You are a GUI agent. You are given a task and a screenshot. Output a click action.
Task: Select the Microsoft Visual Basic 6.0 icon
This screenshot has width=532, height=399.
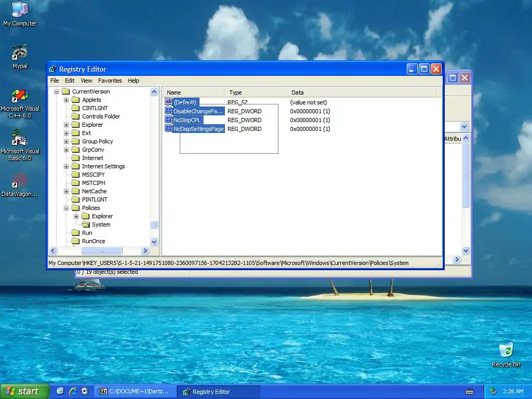tap(20, 145)
